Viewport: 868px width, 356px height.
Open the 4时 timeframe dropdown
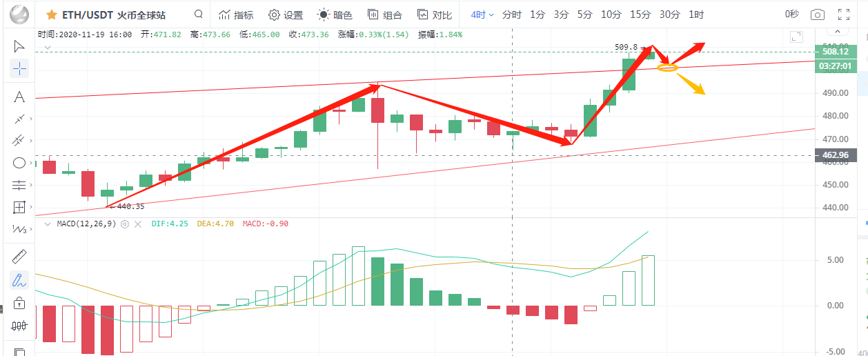pos(482,14)
